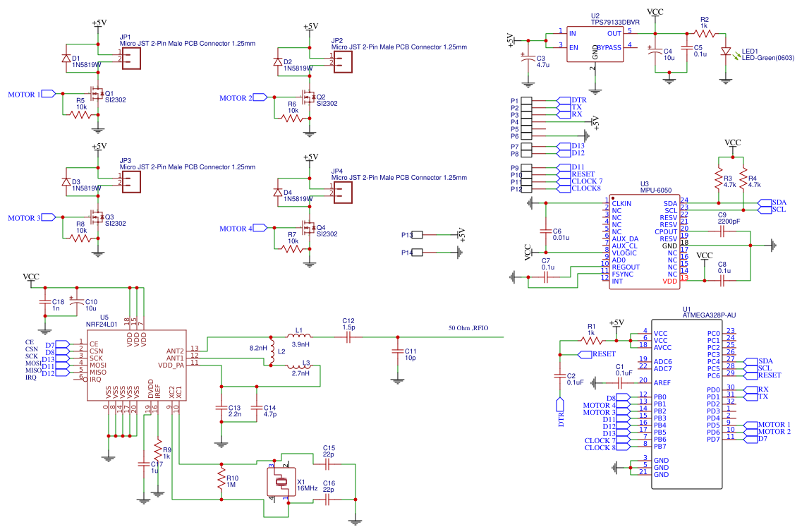Click the MOTOR 2 net port beside Q2
Screen dimensions: 802x532
(x=260, y=97)
